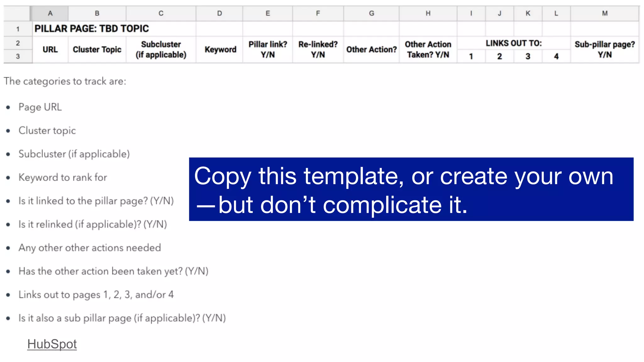Select column J header
The height and width of the screenshot is (362, 644).
[500, 14]
